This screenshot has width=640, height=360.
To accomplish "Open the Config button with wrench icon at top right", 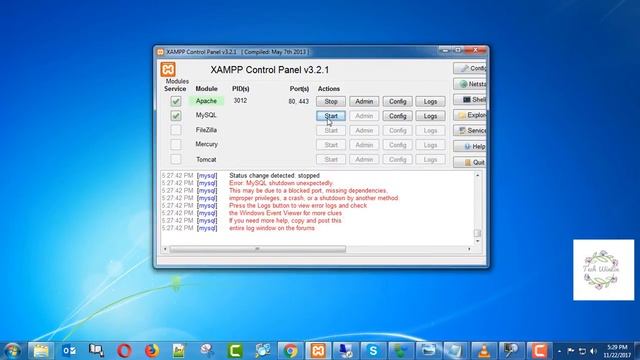I will pyautogui.click(x=470, y=68).
